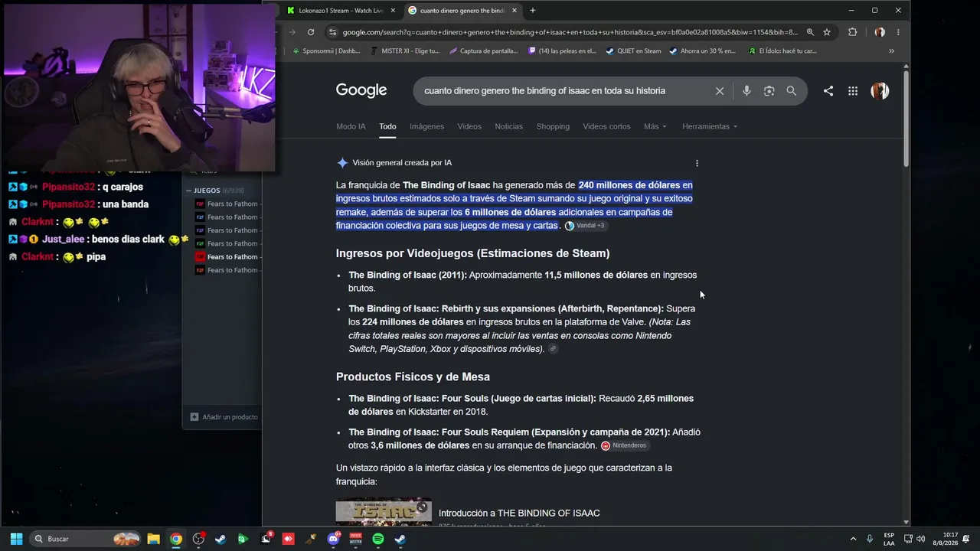The height and width of the screenshot is (551, 980).
Task: Open the QUIET en Steam bookmark
Action: coord(633,51)
